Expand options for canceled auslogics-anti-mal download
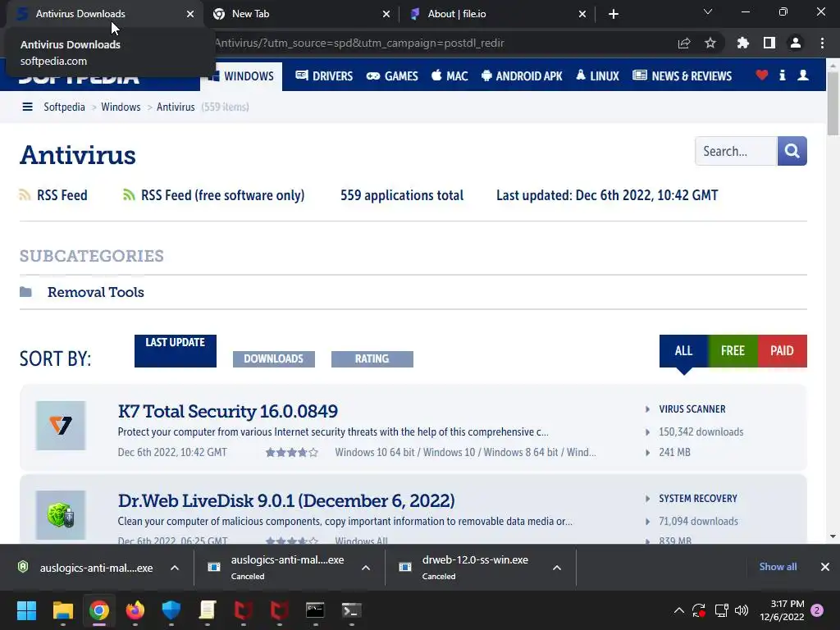Image resolution: width=840 pixels, height=630 pixels. 366,568
